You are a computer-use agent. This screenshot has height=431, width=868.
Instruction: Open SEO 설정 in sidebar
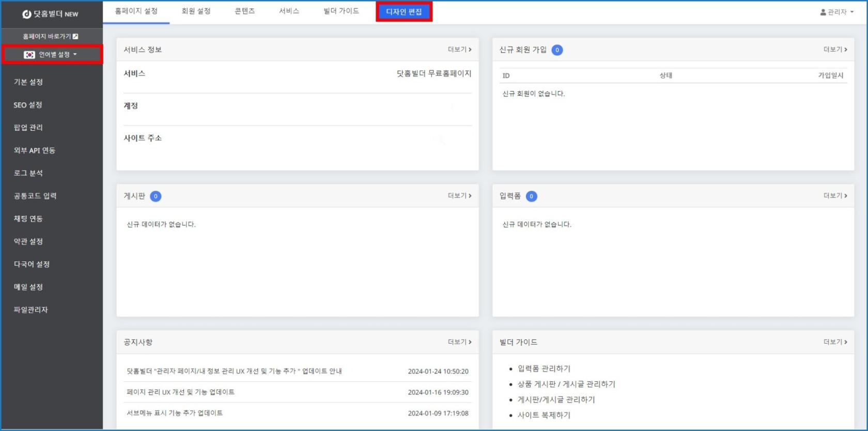coord(28,105)
